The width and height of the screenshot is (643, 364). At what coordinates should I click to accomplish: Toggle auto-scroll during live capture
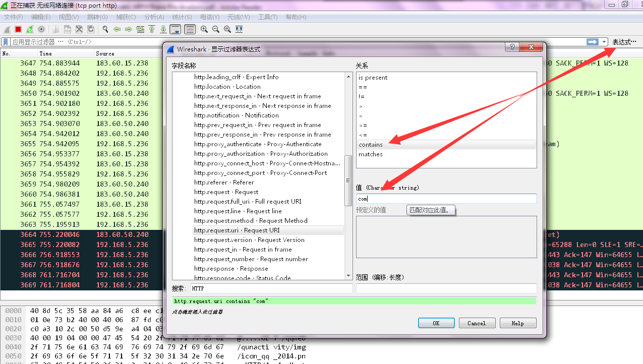[x=175, y=29]
